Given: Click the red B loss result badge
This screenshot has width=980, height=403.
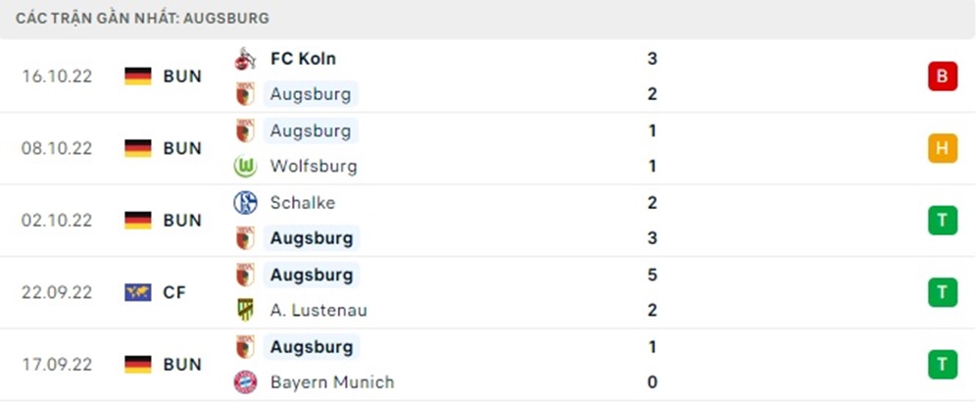Looking at the screenshot, I should pyautogui.click(x=942, y=76).
